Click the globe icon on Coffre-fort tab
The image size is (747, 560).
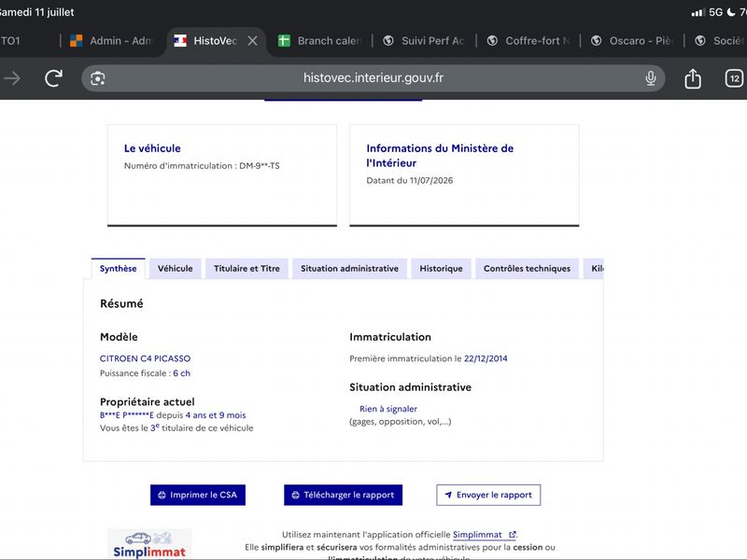tap(492, 41)
